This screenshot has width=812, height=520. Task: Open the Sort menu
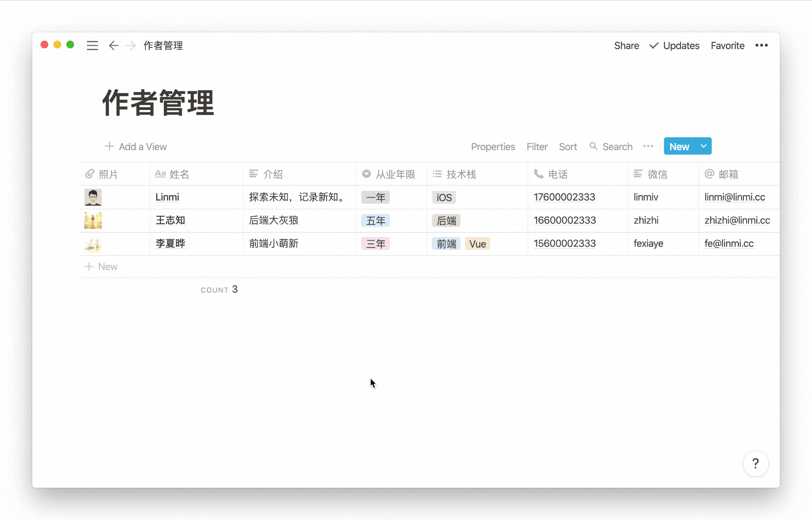(568, 146)
